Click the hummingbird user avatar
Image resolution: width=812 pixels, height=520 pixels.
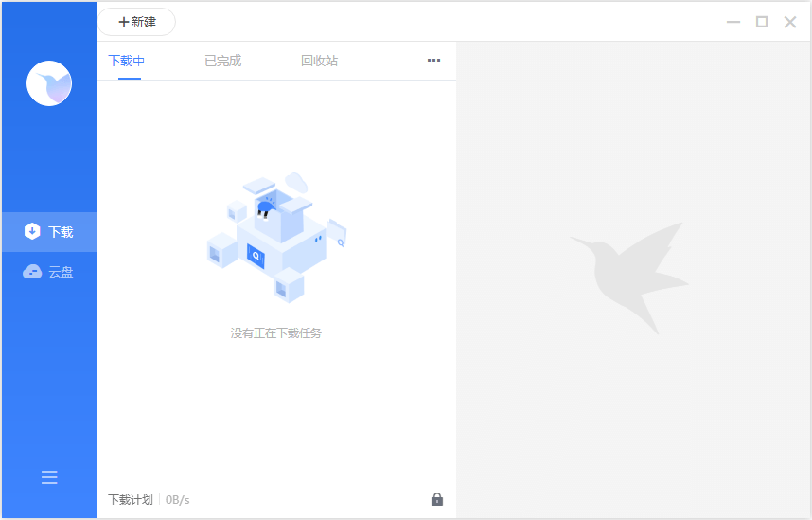click(x=49, y=83)
